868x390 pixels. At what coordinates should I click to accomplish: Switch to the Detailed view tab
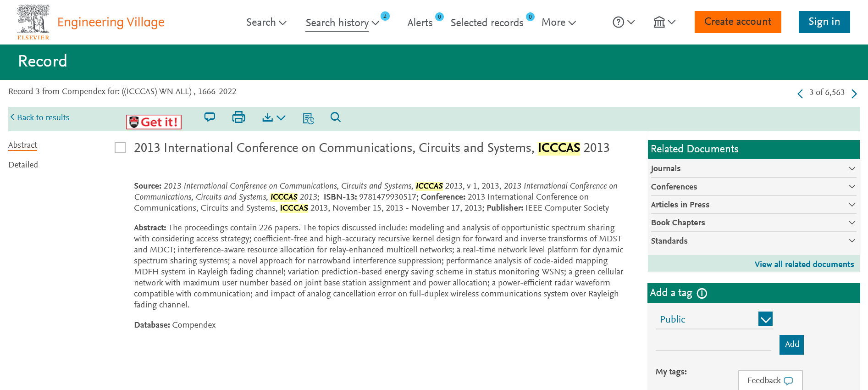click(23, 165)
